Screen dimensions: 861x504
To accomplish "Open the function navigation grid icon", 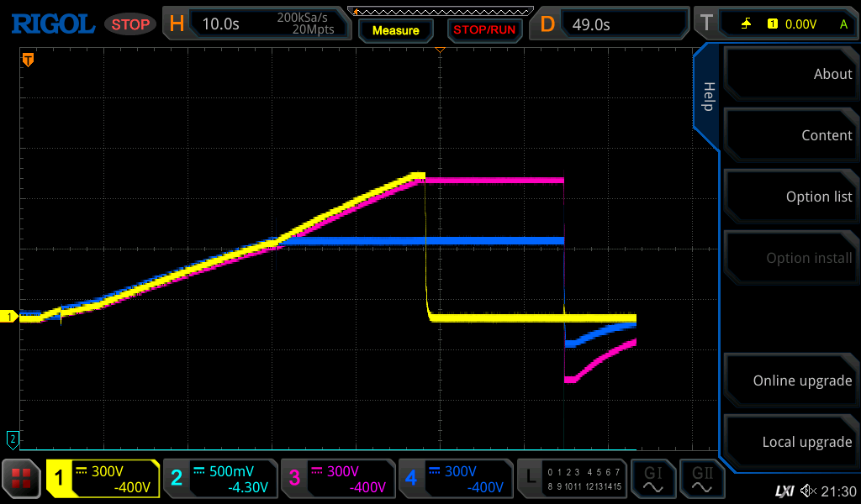I will pos(22,479).
